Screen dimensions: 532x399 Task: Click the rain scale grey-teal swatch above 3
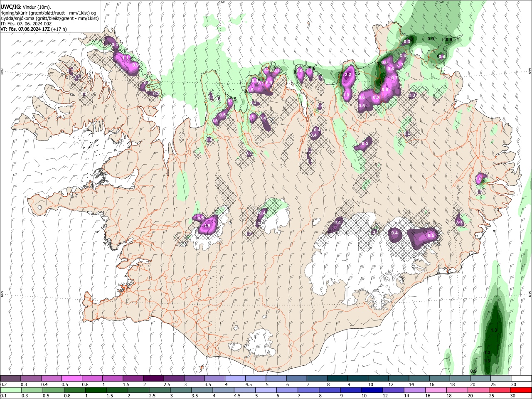(x=180, y=390)
